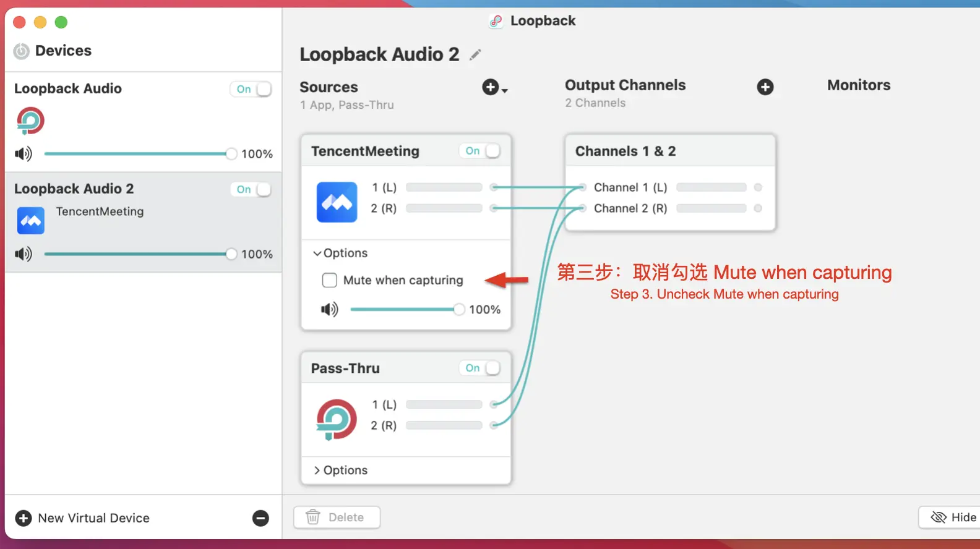Click TencentMeeting 1 (L) output connector
Screen dimensions: 980x549
(494, 187)
